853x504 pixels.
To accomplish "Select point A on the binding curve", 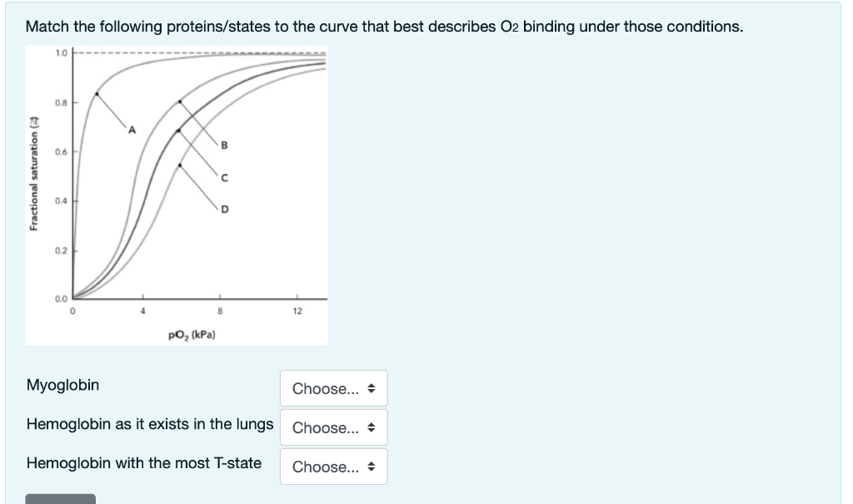I will click(x=132, y=129).
